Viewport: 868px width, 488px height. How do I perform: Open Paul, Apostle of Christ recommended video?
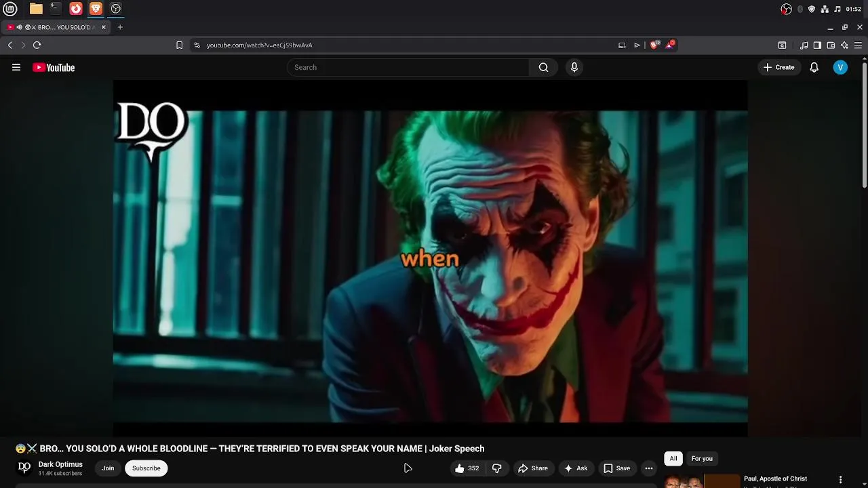click(775, 479)
